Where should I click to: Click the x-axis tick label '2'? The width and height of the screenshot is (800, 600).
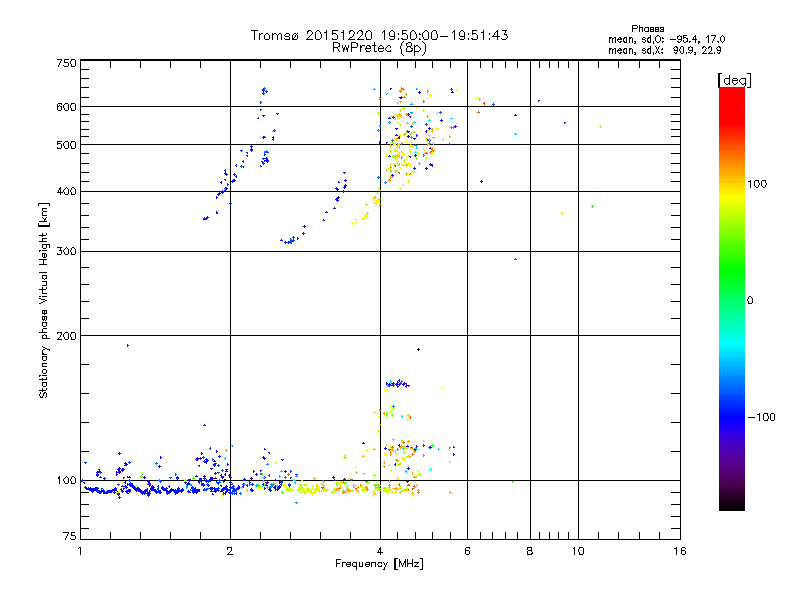230,551
